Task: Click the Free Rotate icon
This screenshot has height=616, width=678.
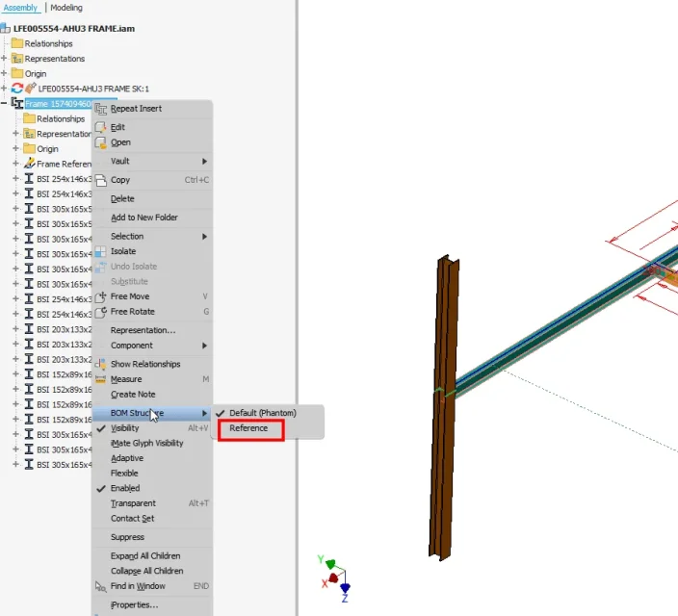Action: pyautogui.click(x=100, y=312)
